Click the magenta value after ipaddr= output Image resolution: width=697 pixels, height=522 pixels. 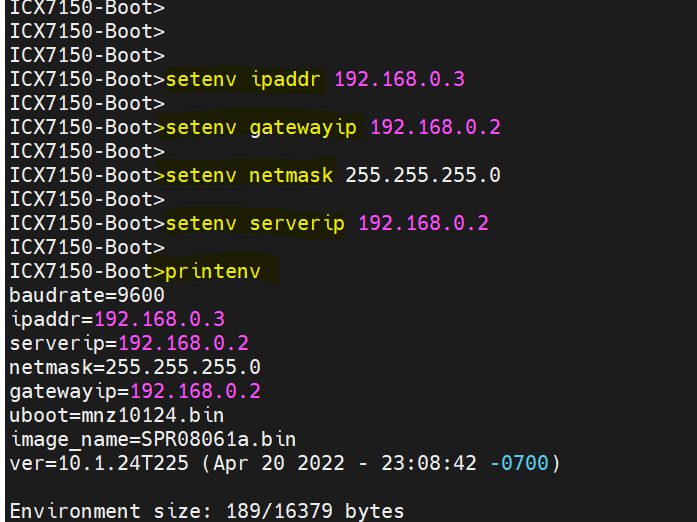click(x=159, y=319)
